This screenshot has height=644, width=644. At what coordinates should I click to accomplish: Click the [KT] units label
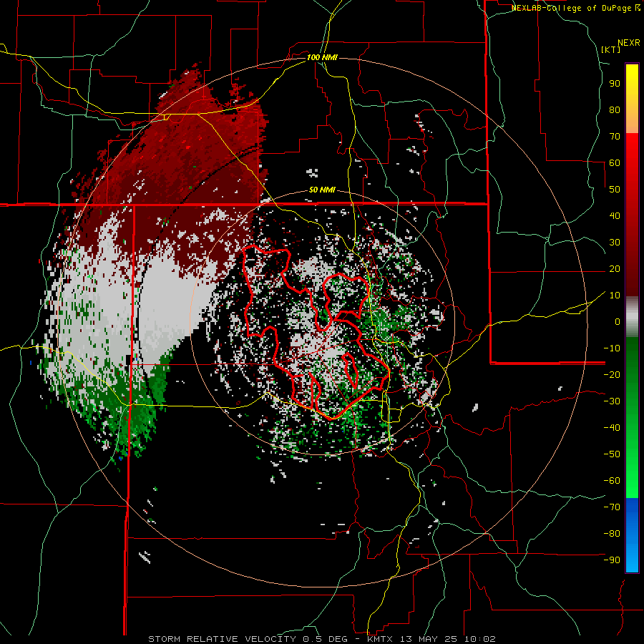coord(610,49)
